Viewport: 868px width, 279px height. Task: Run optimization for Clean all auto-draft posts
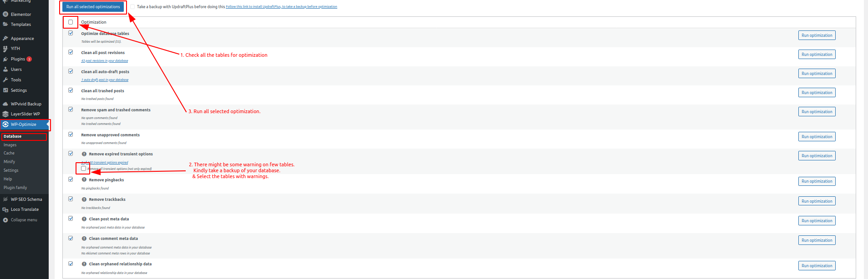(817, 74)
